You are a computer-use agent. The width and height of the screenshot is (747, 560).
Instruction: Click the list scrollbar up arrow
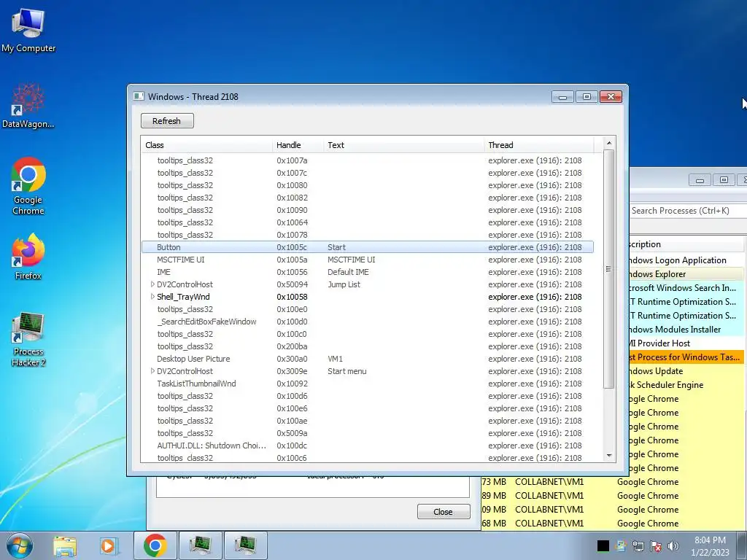tap(609, 143)
